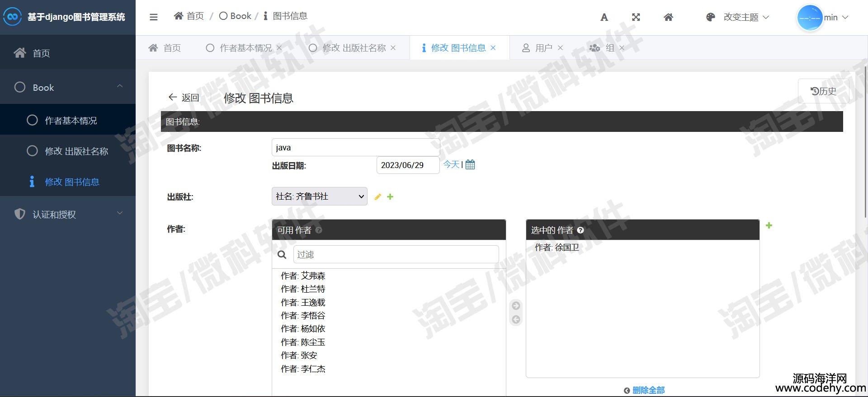Click the 出版日期 date field
Screen dimensions: 868x397
[x=408, y=165]
